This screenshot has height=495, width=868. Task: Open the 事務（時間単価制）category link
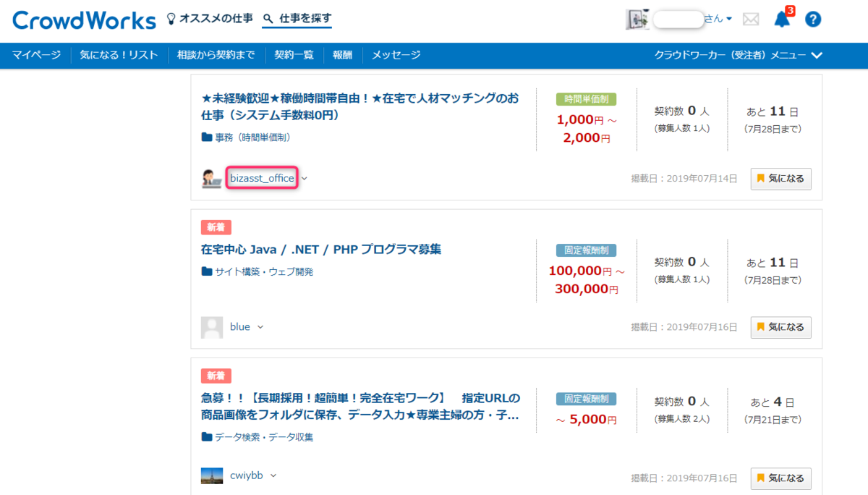tap(252, 137)
